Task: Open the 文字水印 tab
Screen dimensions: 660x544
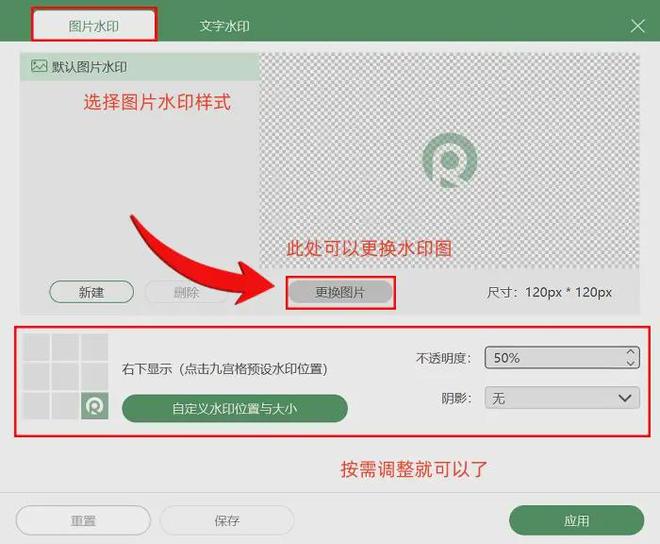Action: (224, 25)
